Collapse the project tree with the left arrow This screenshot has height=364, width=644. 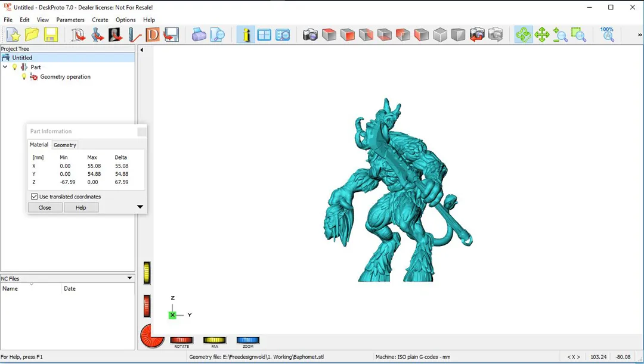click(x=142, y=50)
